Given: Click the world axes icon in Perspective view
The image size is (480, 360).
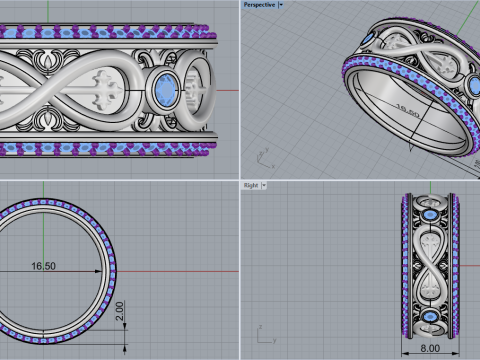Looking at the screenshot, I should (x=266, y=158).
